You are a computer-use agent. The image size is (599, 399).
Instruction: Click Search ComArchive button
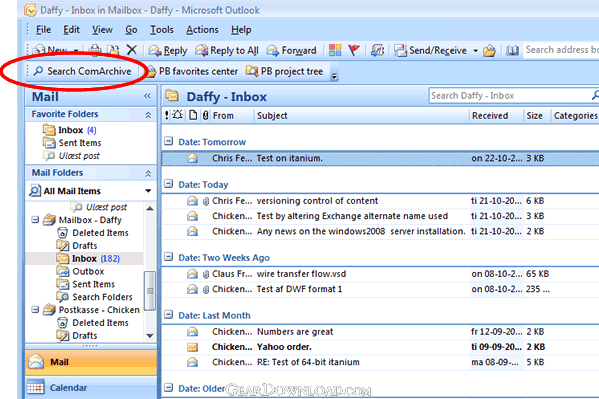pos(83,71)
